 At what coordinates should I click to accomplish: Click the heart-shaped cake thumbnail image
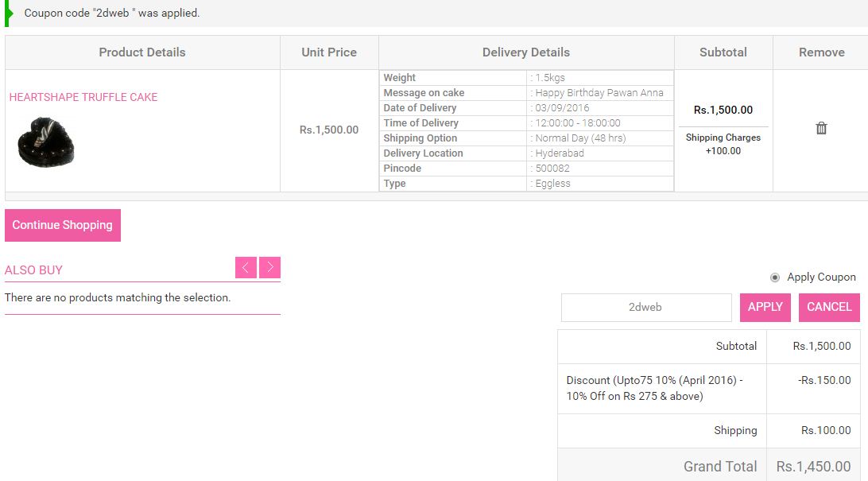tap(45, 142)
